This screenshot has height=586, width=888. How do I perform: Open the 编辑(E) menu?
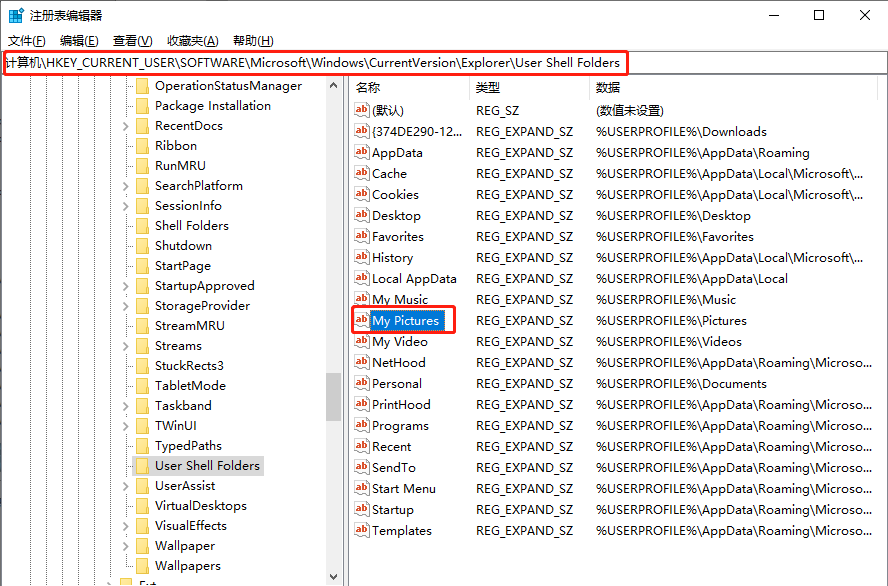coord(79,41)
